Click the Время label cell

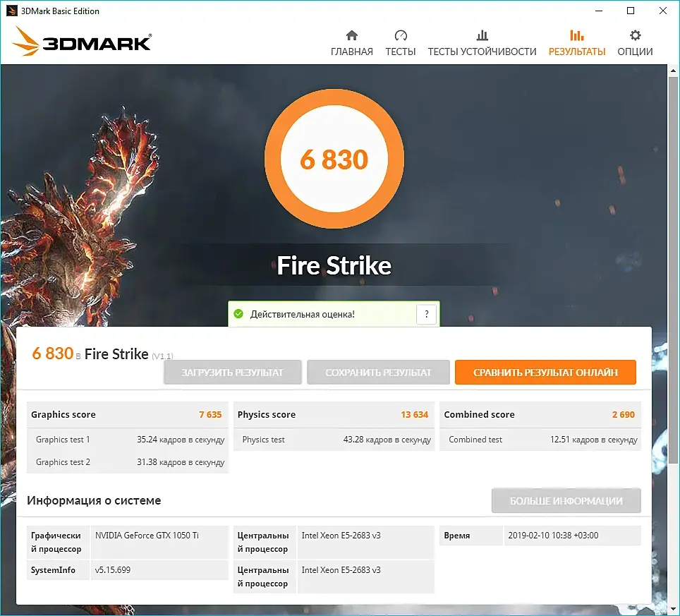[x=471, y=536]
